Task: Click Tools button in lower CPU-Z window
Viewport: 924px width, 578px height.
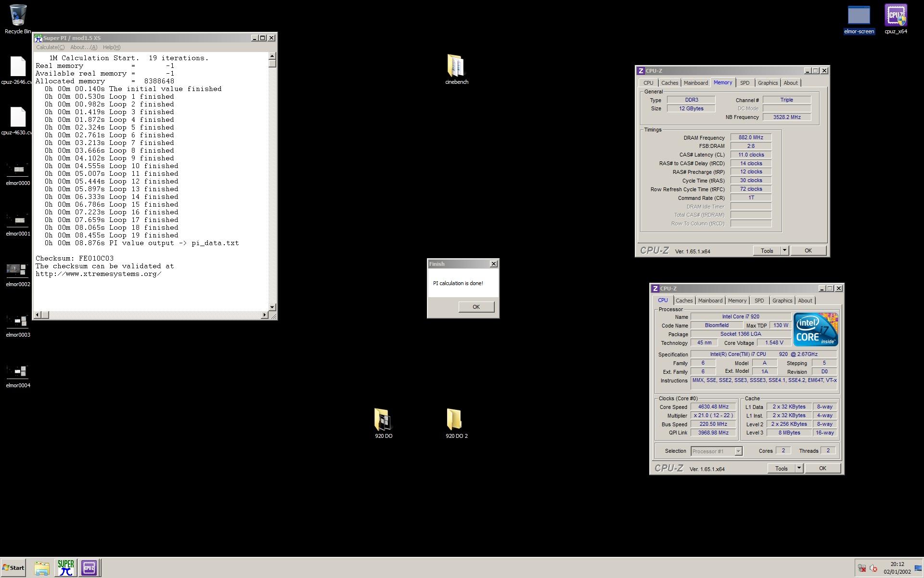Action: [x=781, y=469]
